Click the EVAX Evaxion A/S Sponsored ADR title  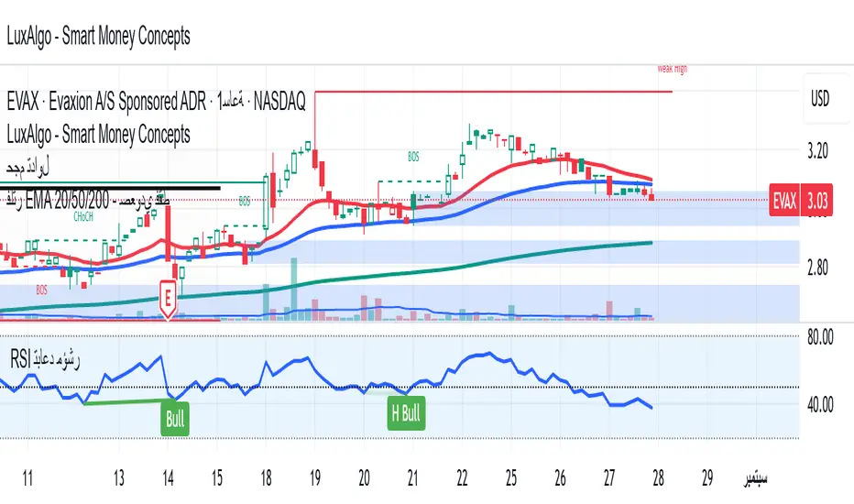157,102
